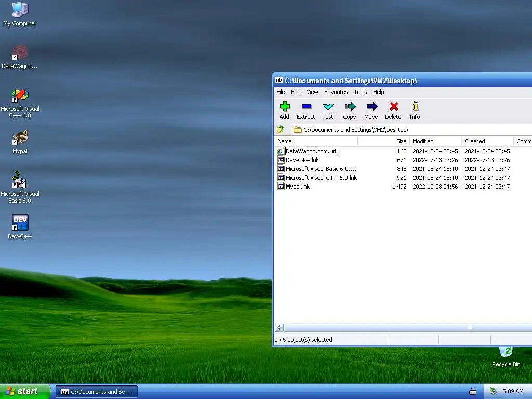Click the file name Mypal.lnk

(298, 187)
